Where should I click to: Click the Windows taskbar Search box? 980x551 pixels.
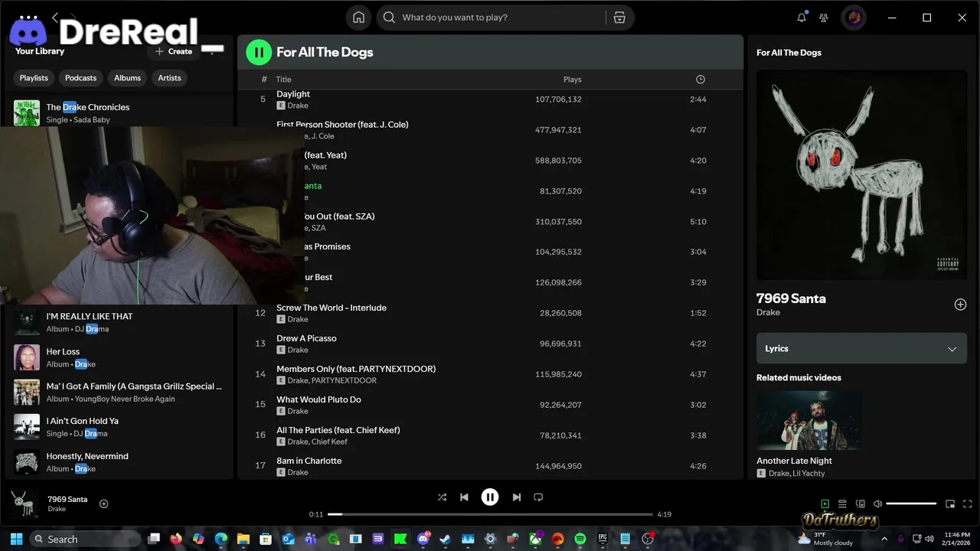(84, 539)
